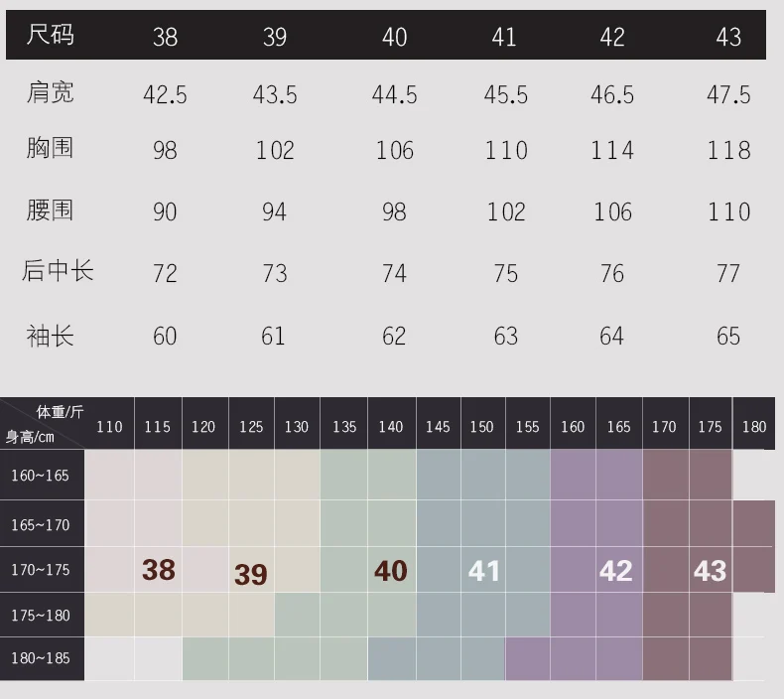Screen dimensions: 784x699
Task: Click chest value 118
Action: (728, 150)
